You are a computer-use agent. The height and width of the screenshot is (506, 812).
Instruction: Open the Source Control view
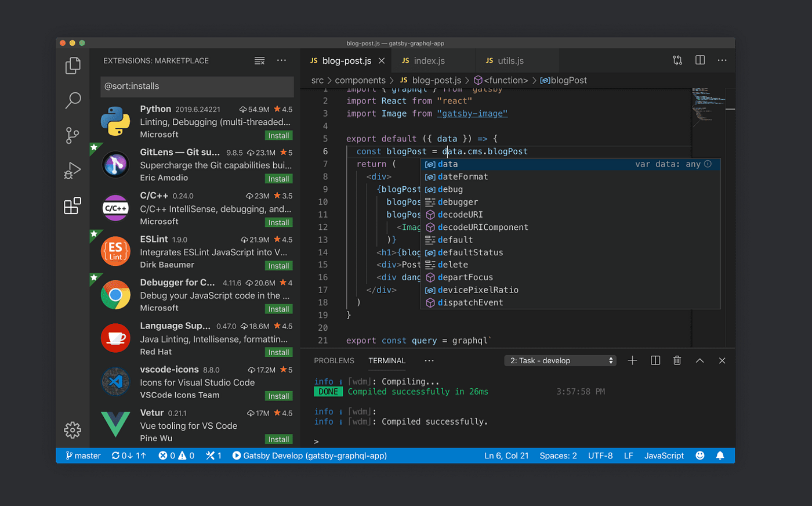click(72, 135)
